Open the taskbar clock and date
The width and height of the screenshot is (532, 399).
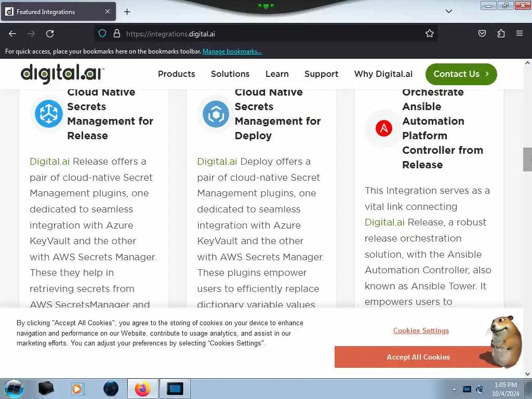(506, 389)
